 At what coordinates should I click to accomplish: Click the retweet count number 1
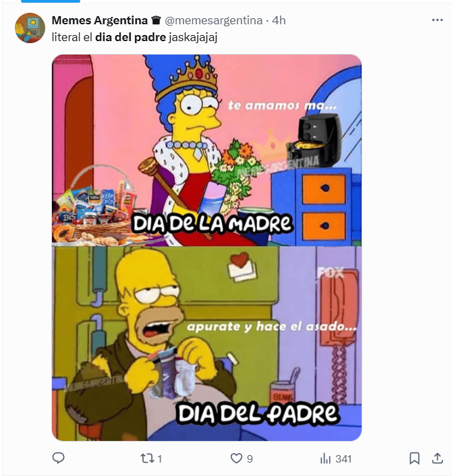tap(160, 458)
